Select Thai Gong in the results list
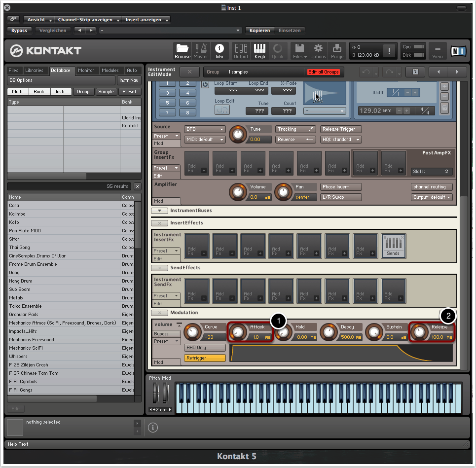This screenshot has height=468, width=476. point(20,248)
